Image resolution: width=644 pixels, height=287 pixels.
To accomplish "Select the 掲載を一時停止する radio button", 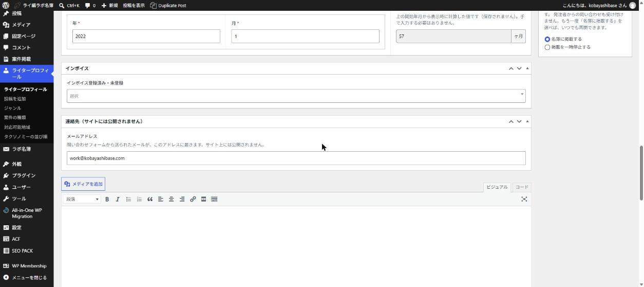I will coord(547,47).
